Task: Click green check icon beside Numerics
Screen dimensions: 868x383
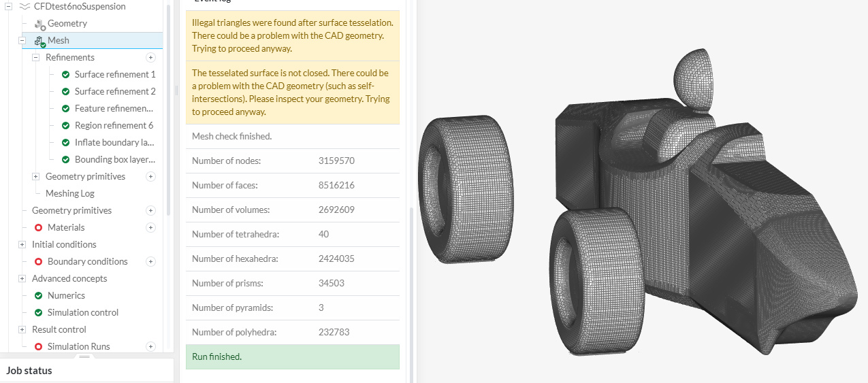Action: [x=39, y=296]
